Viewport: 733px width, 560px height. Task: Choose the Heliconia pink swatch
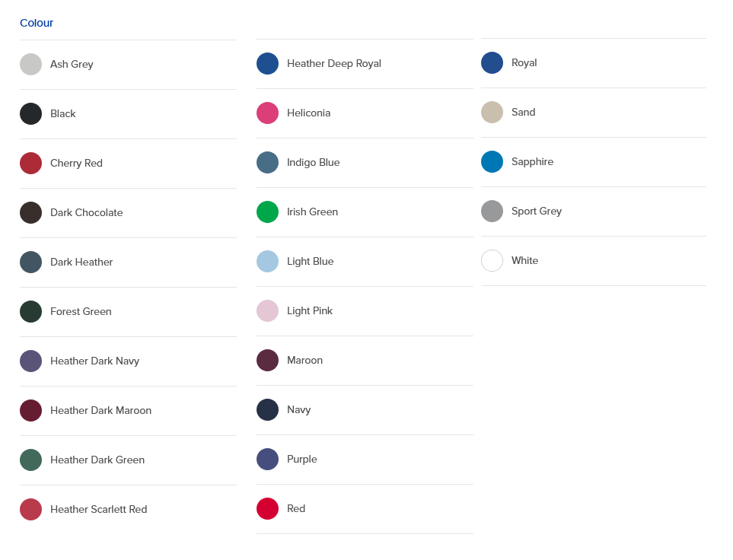[x=267, y=113]
